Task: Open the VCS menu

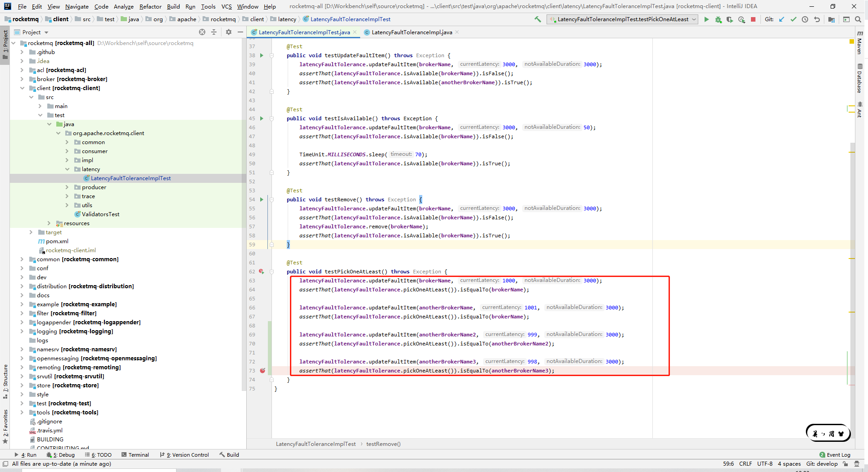Action: coord(226,6)
